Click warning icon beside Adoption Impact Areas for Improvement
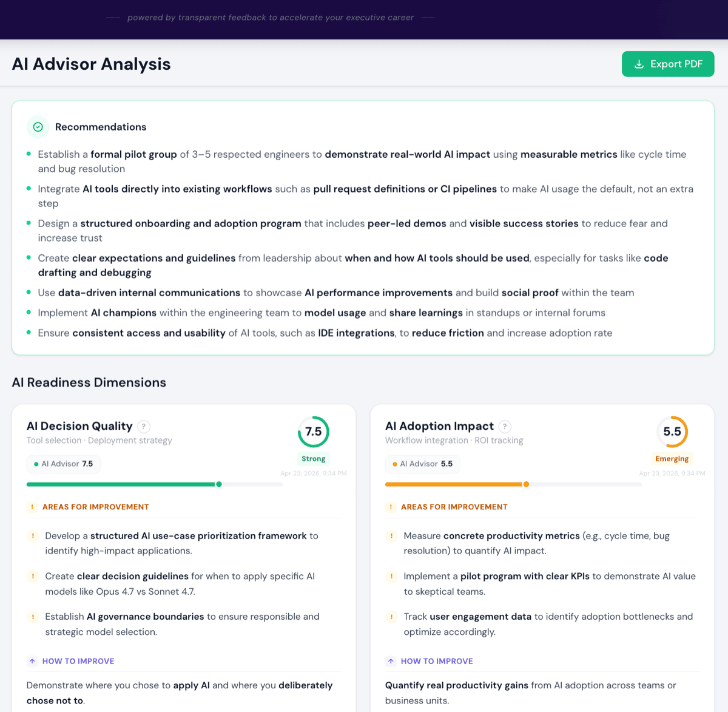Viewport: 728px width, 712px height. tap(391, 507)
